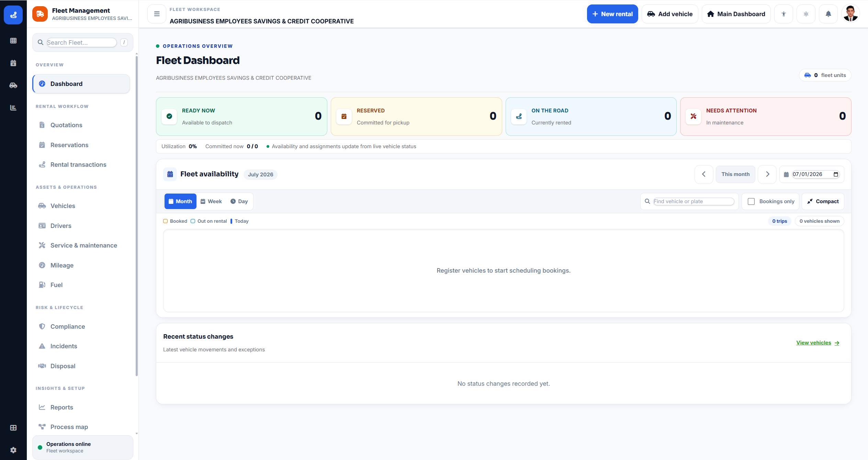Click the chart icon in the left rail
The height and width of the screenshot is (460, 868).
(x=13, y=108)
